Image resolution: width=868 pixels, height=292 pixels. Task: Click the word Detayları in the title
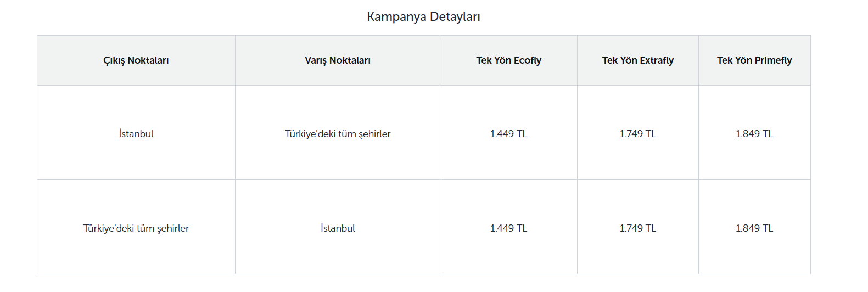(x=455, y=16)
